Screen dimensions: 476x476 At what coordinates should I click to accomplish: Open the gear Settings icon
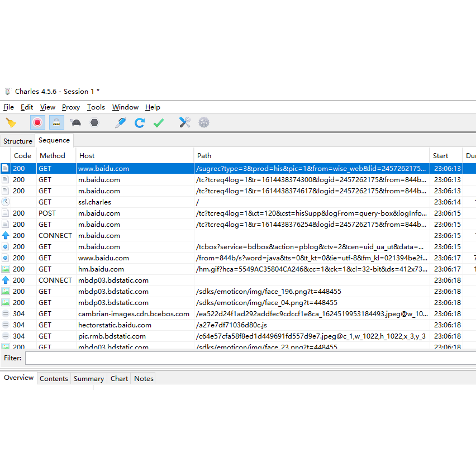(204, 123)
